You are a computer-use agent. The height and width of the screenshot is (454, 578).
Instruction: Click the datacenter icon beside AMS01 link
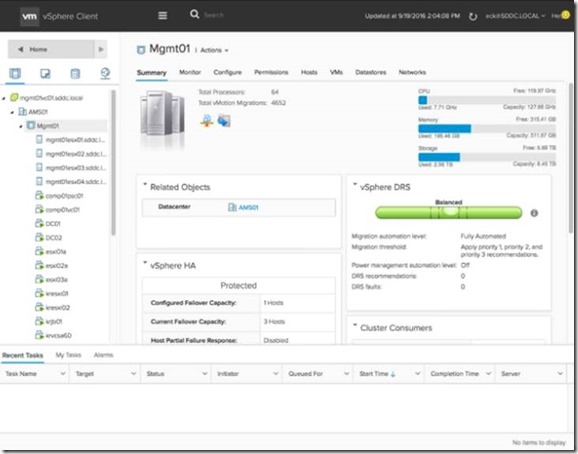click(232, 207)
